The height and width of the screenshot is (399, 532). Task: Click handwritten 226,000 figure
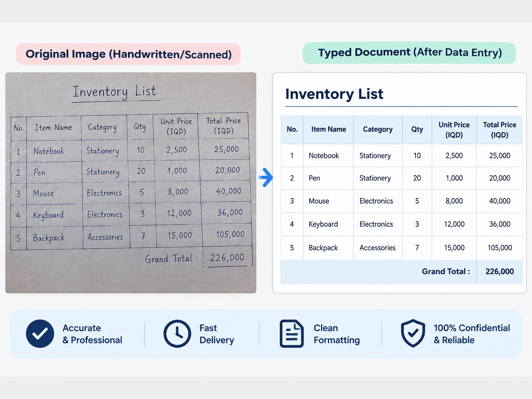pyautogui.click(x=227, y=257)
